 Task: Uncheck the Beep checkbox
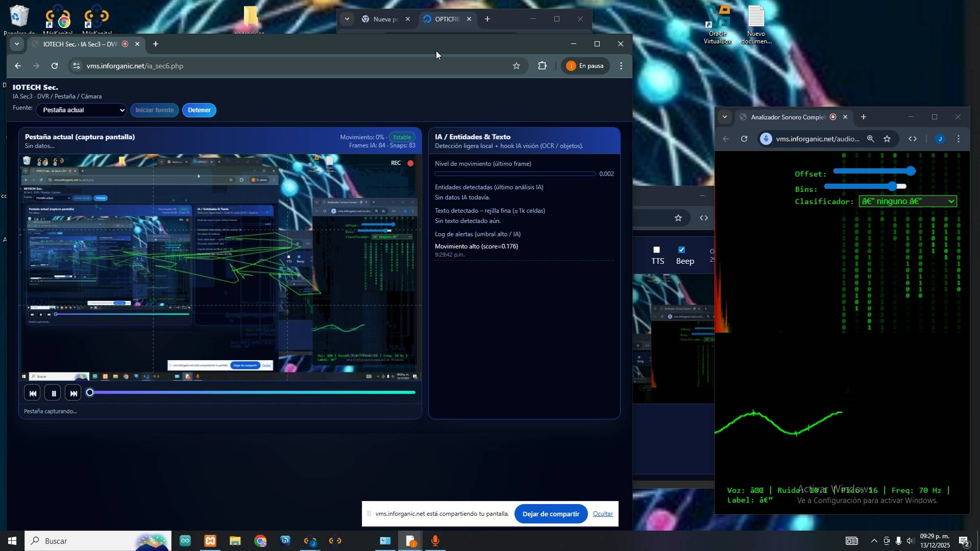pyautogui.click(x=681, y=250)
